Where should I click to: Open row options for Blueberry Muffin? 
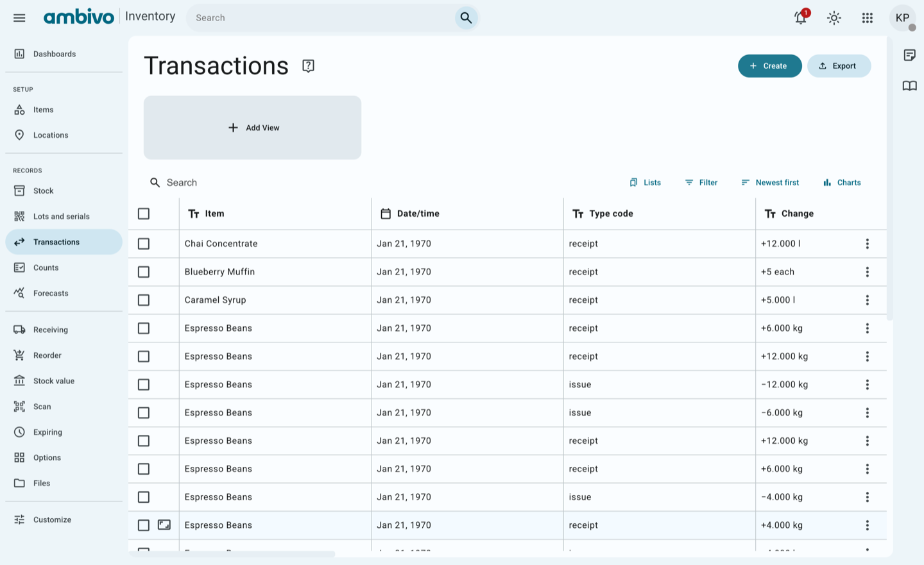tap(867, 272)
